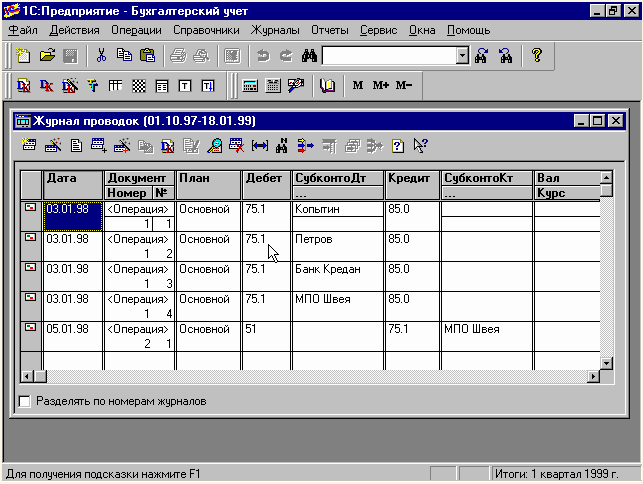Click the M+ memory button

[x=381, y=86]
